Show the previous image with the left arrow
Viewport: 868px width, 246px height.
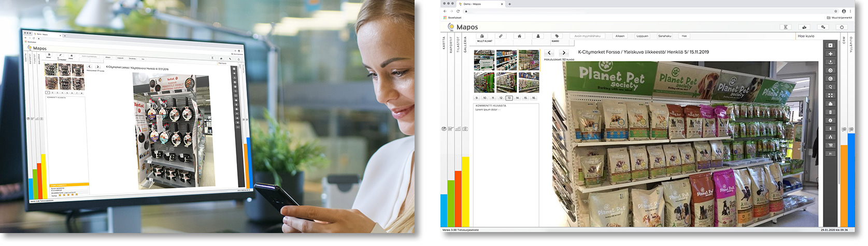(549, 53)
